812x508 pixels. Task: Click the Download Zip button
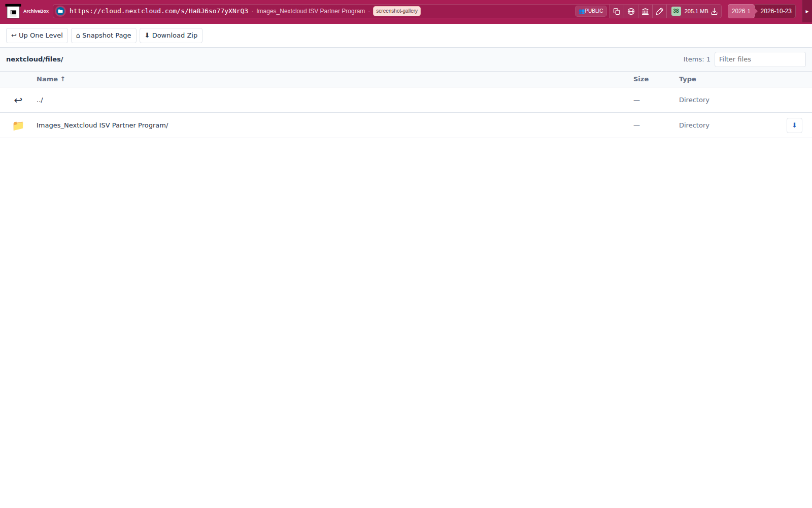pyautogui.click(x=171, y=36)
